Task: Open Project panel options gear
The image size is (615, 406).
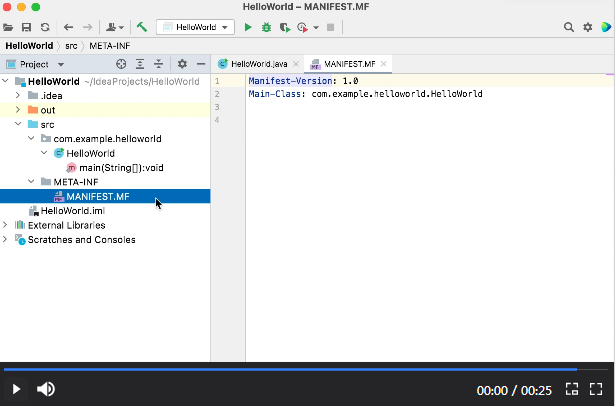Action: pos(182,64)
